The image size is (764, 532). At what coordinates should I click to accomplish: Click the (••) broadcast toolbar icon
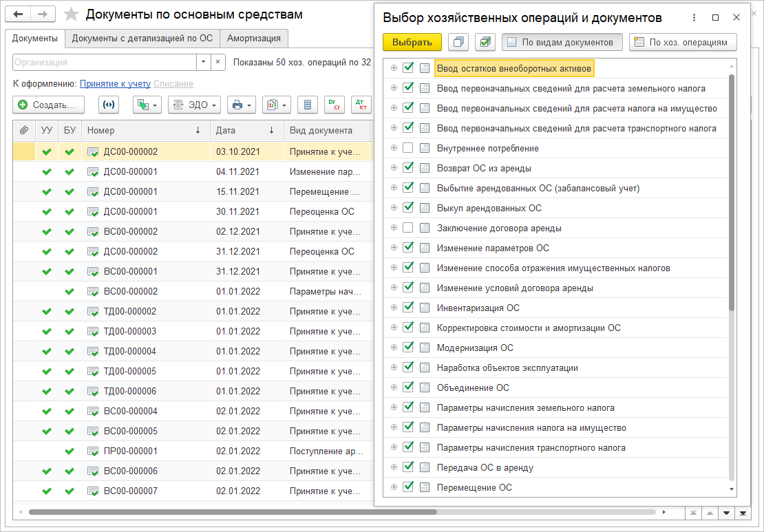coord(108,105)
